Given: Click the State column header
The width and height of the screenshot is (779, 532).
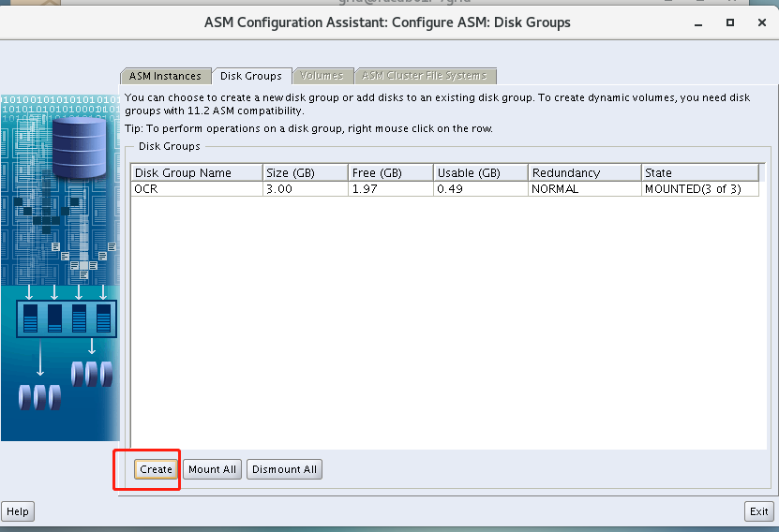Looking at the screenshot, I should point(700,172).
